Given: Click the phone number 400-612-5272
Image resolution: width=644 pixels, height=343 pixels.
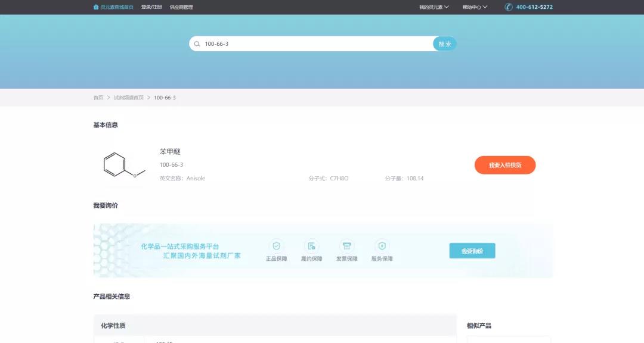Looking at the screenshot, I should click(x=534, y=7).
